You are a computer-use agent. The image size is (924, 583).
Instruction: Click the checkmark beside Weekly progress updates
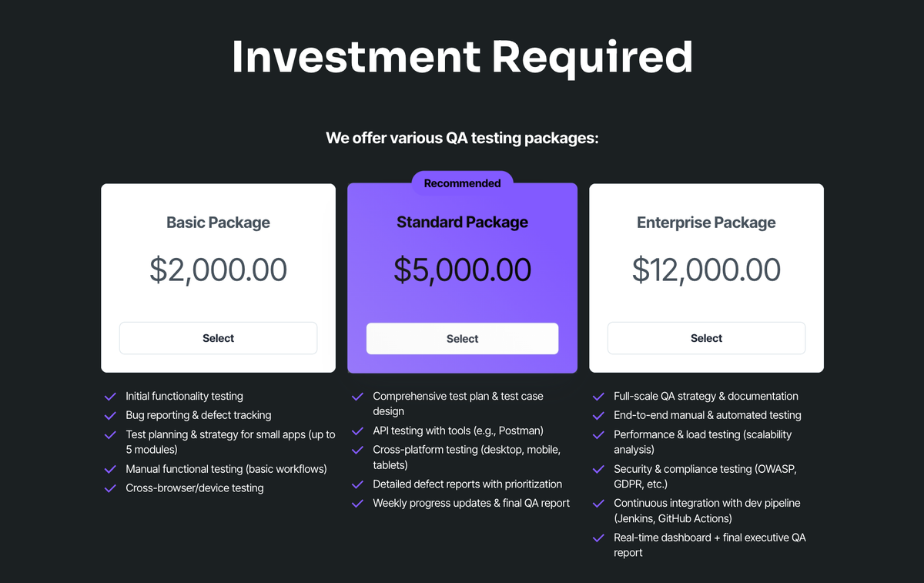click(357, 503)
